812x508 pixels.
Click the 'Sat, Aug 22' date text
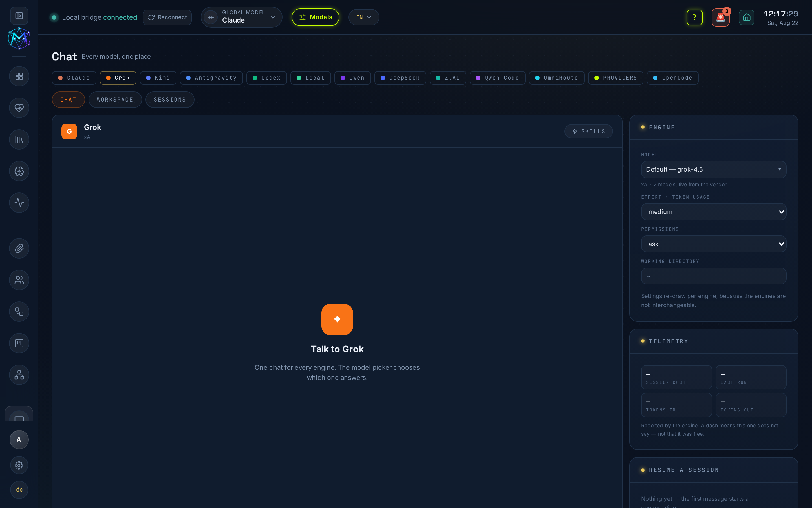(x=783, y=23)
